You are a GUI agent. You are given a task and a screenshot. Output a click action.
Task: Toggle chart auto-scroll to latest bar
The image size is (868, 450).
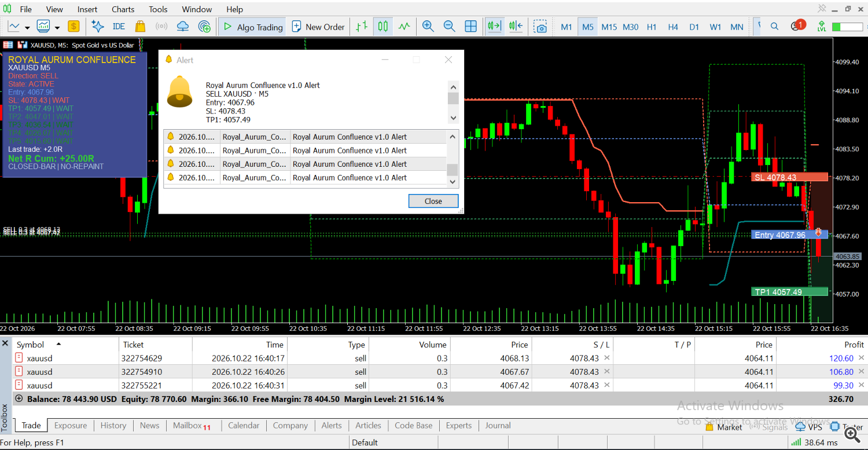[x=494, y=27]
